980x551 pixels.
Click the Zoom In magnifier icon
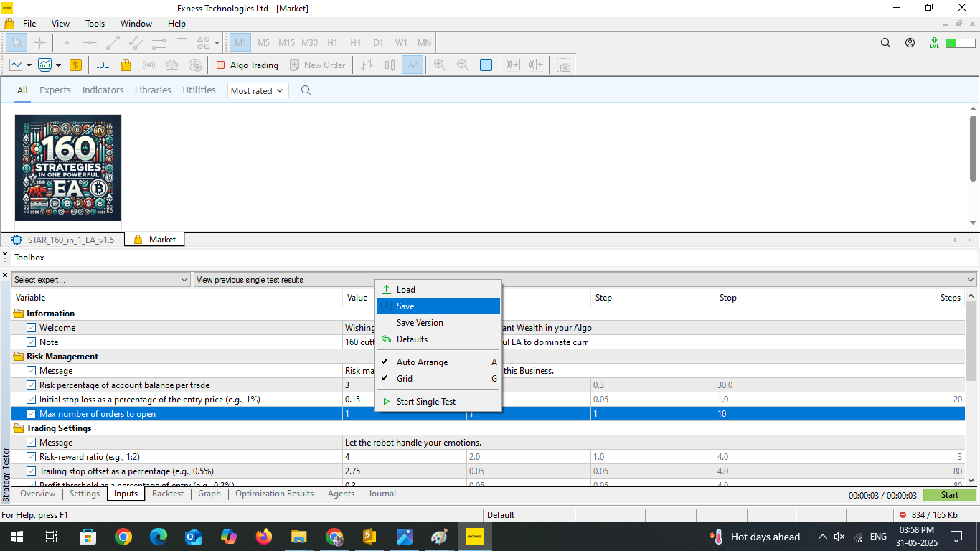(440, 65)
